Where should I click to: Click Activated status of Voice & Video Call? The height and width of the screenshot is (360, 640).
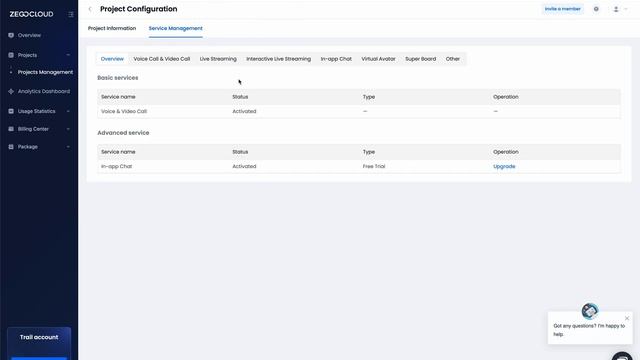coord(244,111)
